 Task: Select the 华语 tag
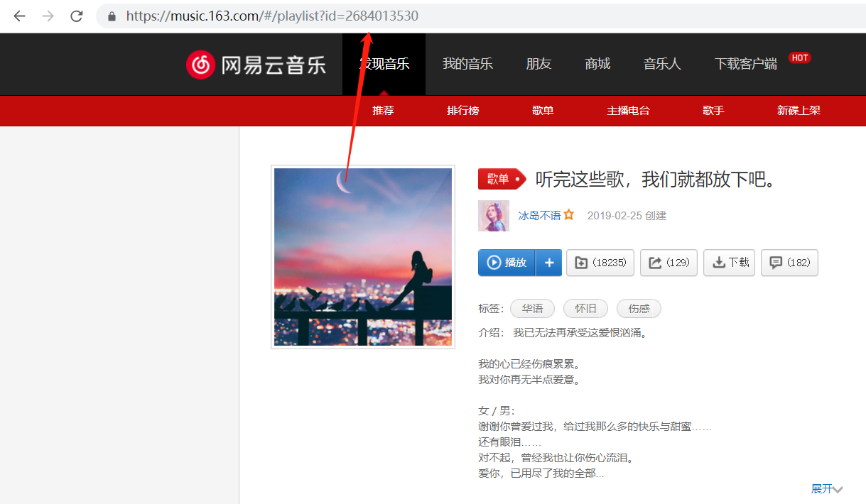coord(532,309)
